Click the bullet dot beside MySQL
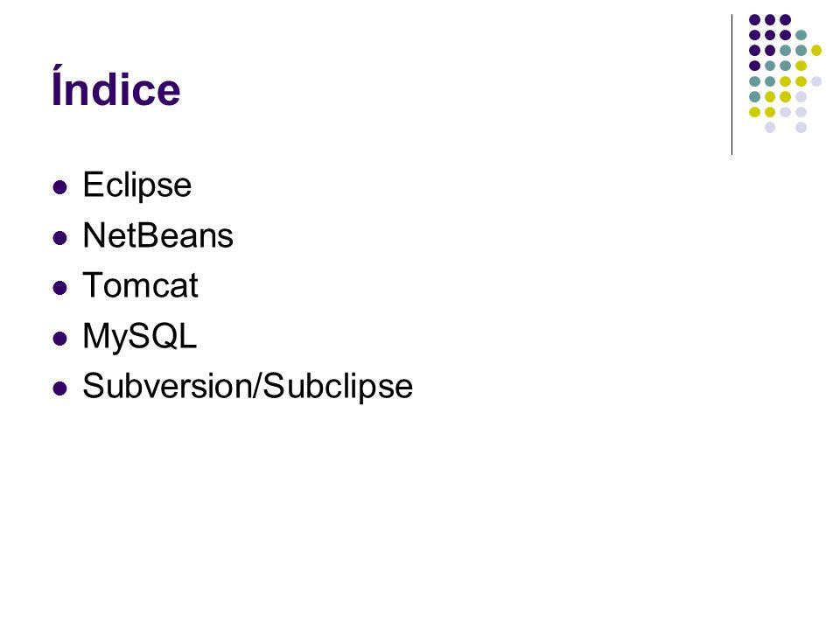Image resolution: width=840 pixels, height=630 pixels. pos(60,338)
